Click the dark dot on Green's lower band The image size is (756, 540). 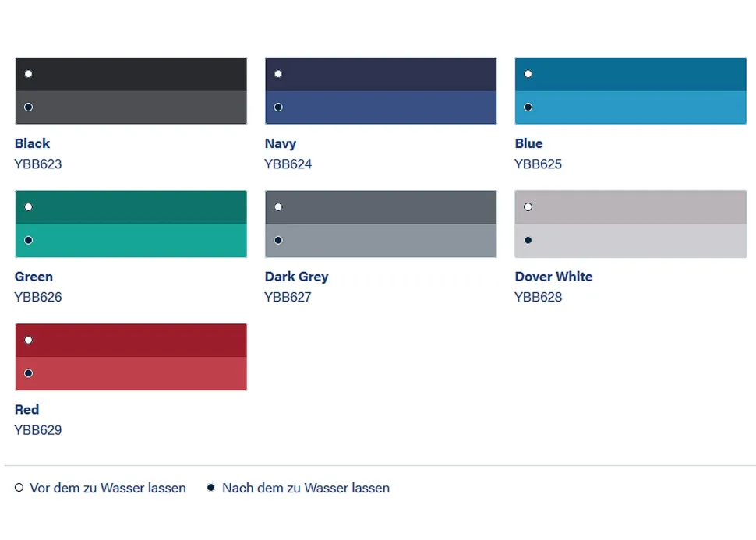[x=28, y=240]
